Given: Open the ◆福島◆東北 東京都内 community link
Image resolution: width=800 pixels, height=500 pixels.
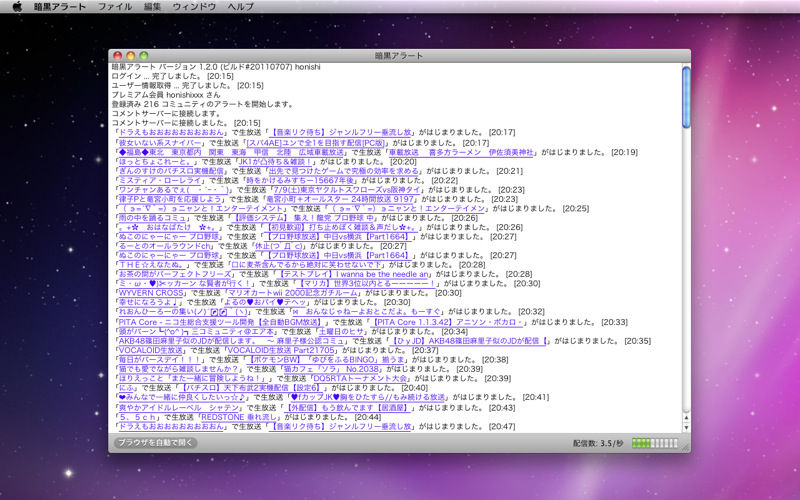Looking at the screenshot, I should 231,153.
